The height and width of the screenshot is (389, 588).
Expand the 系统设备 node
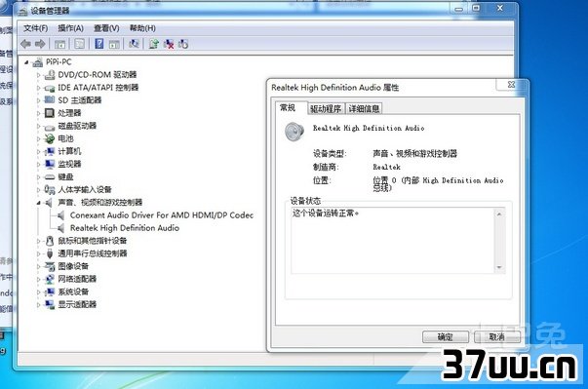[x=38, y=292]
